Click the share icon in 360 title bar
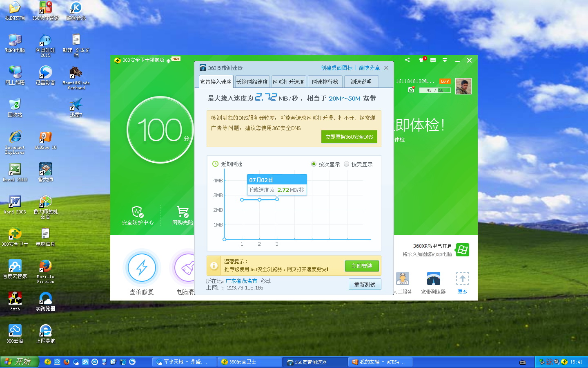 [x=407, y=60]
